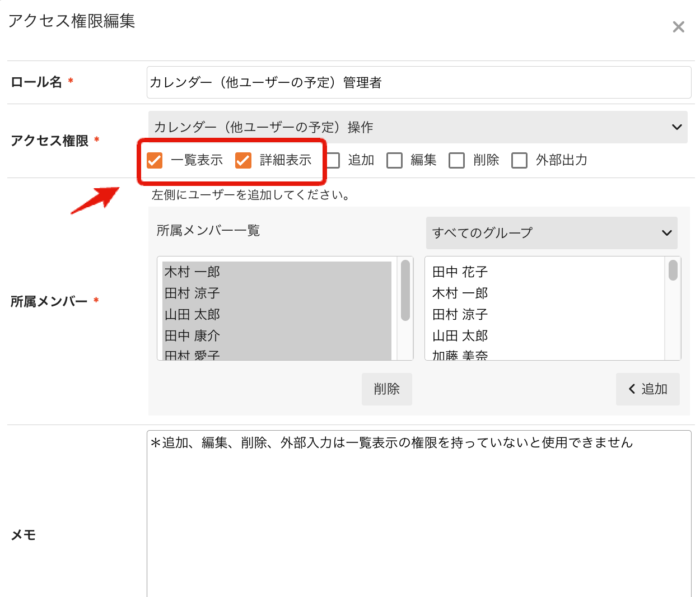700x597 pixels.
Task: Uncheck the 一覧表示 checkbox
Action: (155, 161)
